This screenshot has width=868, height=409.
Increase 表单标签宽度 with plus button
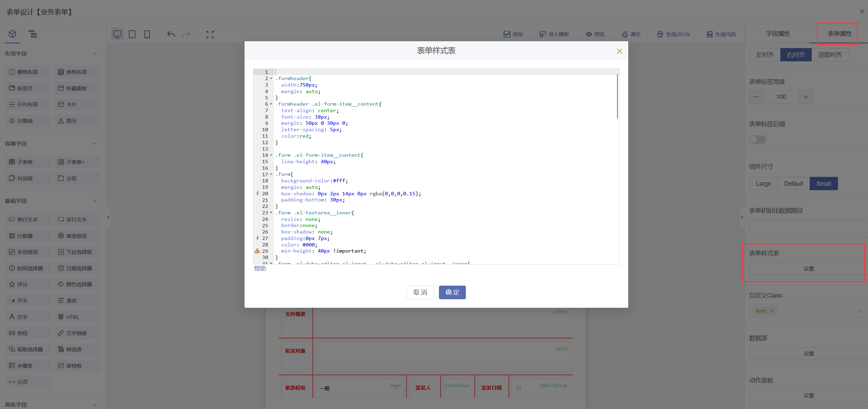pos(806,97)
